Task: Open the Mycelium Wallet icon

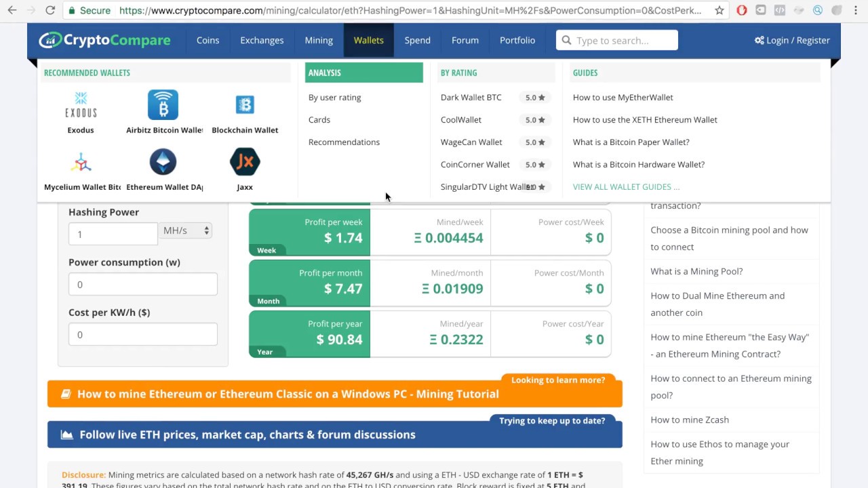Action: click(x=81, y=163)
